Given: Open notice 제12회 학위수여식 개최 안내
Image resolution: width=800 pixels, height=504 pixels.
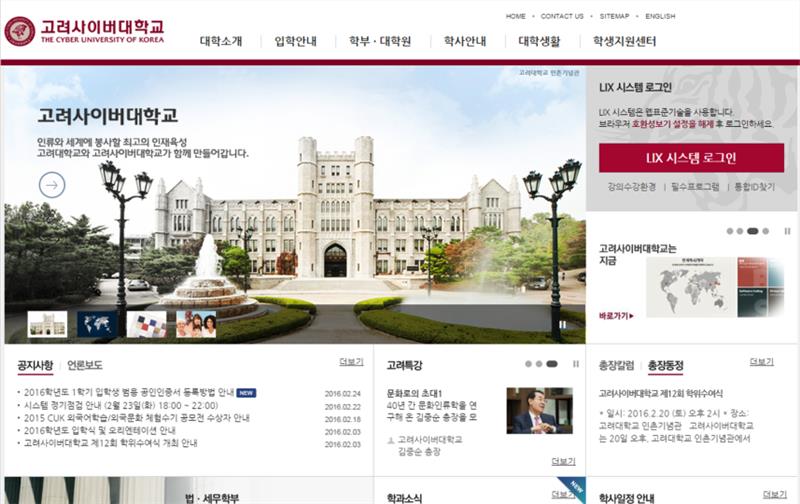Looking at the screenshot, I should 110,443.
